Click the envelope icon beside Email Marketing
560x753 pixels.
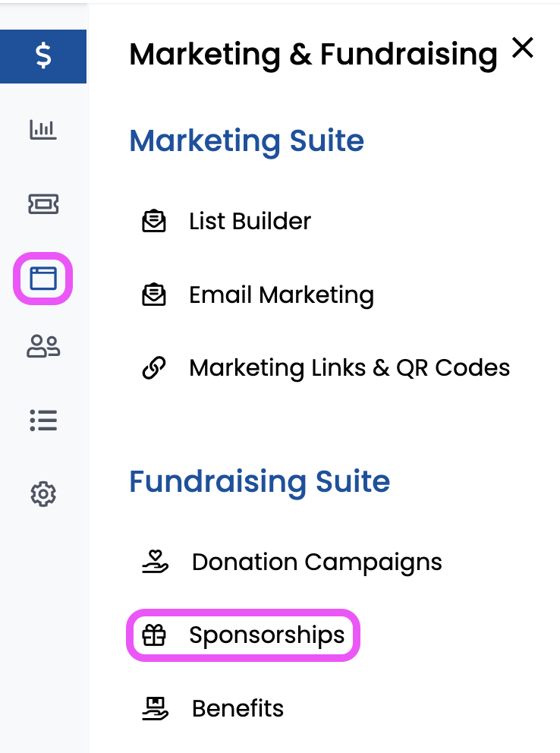154,295
